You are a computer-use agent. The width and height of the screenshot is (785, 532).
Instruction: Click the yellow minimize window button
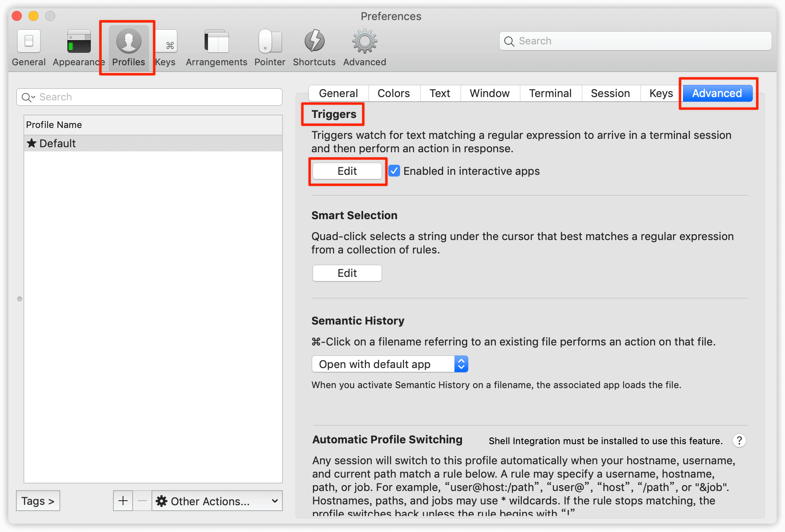(x=33, y=16)
